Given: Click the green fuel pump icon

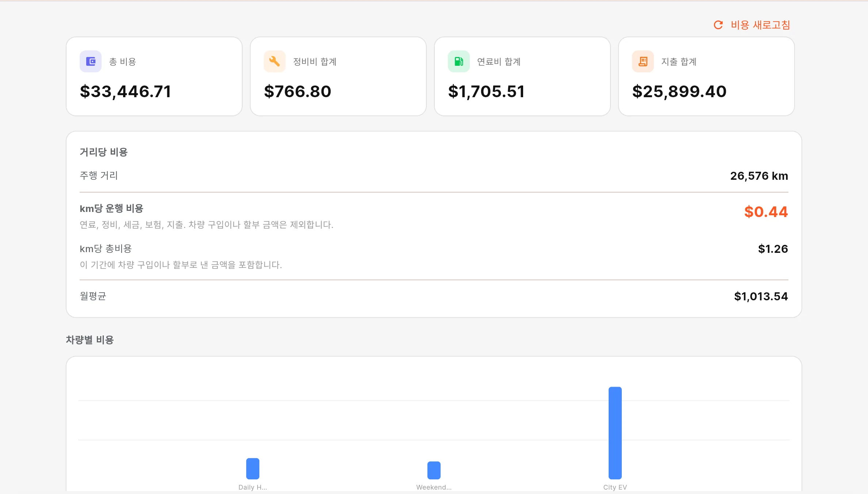Looking at the screenshot, I should [459, 61].
